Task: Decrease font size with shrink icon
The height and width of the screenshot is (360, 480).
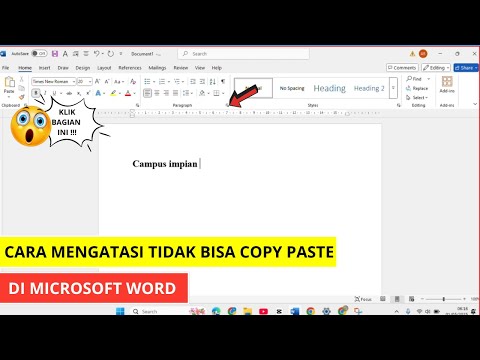Action: point(107,81)
